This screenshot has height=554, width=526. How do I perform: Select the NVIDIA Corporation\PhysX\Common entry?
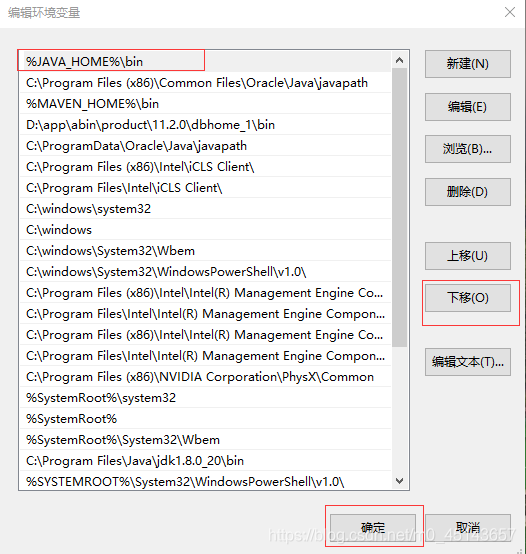[206, 377]
